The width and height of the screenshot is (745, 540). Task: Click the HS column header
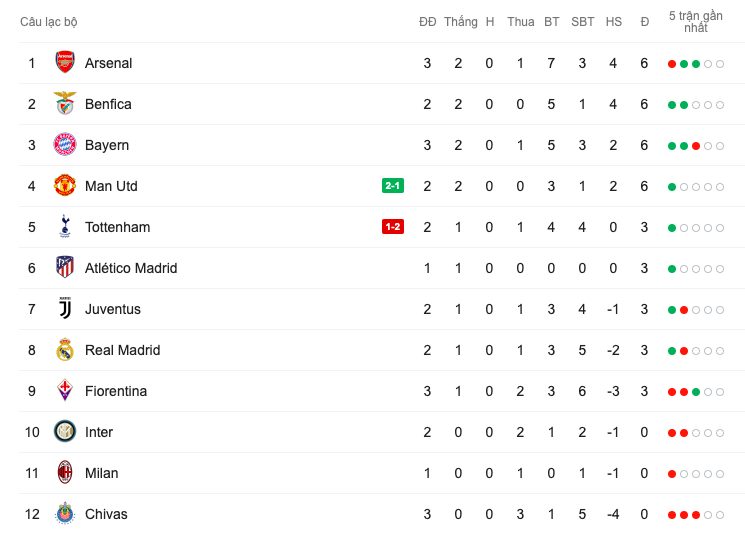click(x=613, y=22)
